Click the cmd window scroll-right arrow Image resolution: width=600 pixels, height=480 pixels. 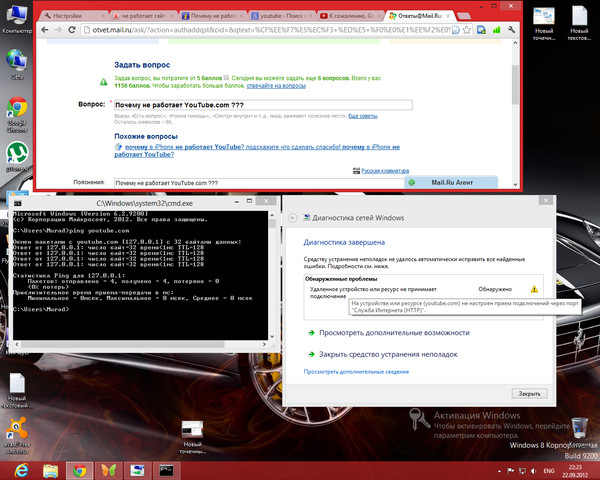[x=264, y=344]
